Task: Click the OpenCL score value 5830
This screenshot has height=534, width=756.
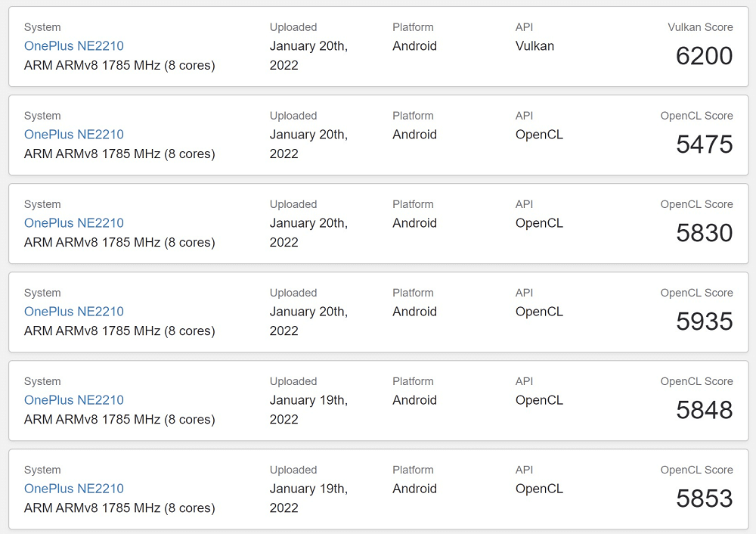Action: click(704, 233)
